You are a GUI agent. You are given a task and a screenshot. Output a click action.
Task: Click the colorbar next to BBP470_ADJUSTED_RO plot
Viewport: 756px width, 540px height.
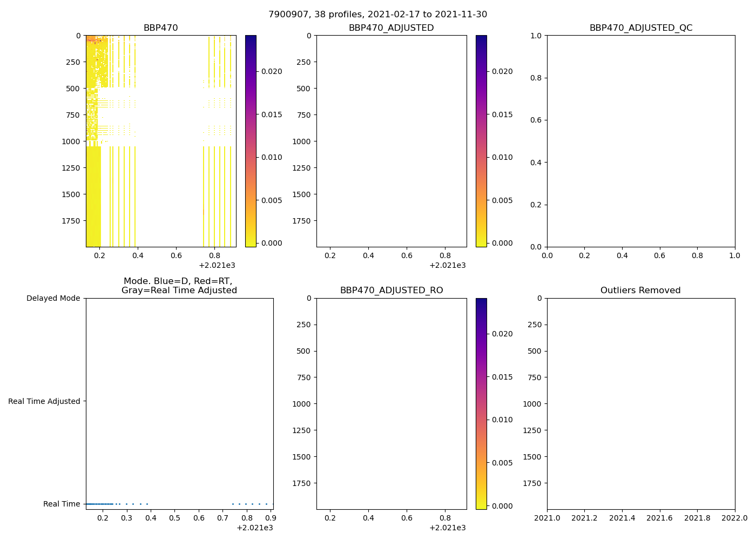481,403
